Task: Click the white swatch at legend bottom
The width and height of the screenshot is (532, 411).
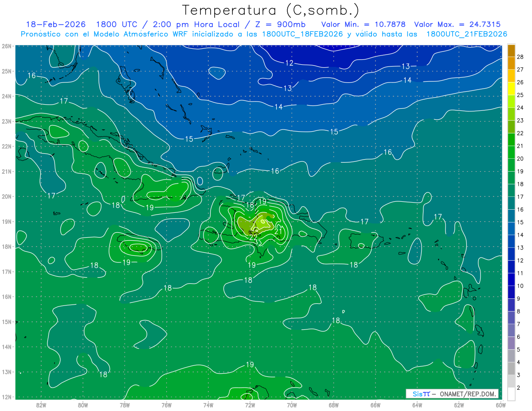Action: point(511,394)
